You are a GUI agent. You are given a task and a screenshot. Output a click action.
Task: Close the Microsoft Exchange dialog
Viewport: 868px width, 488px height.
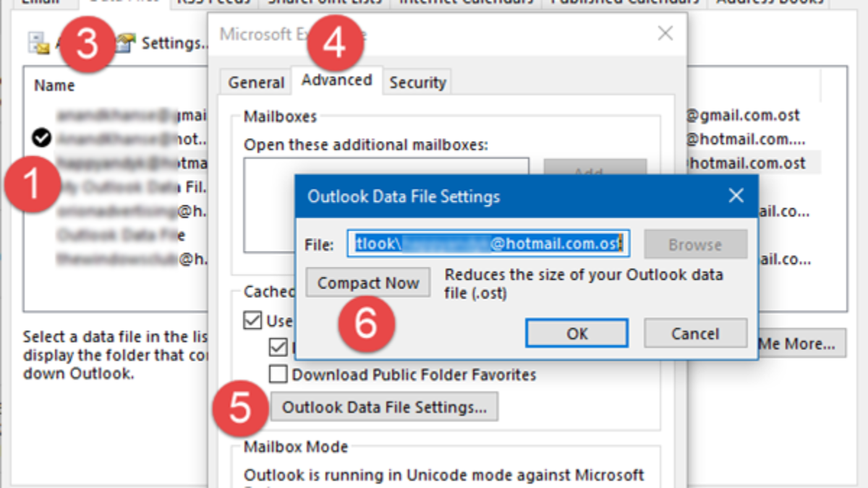[x=665, y=33]
